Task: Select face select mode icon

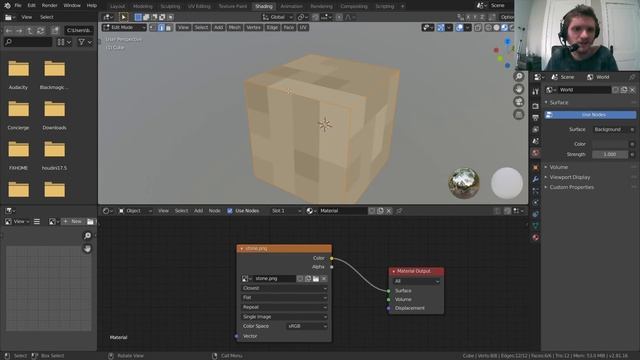Action: (x=169, y=27)
